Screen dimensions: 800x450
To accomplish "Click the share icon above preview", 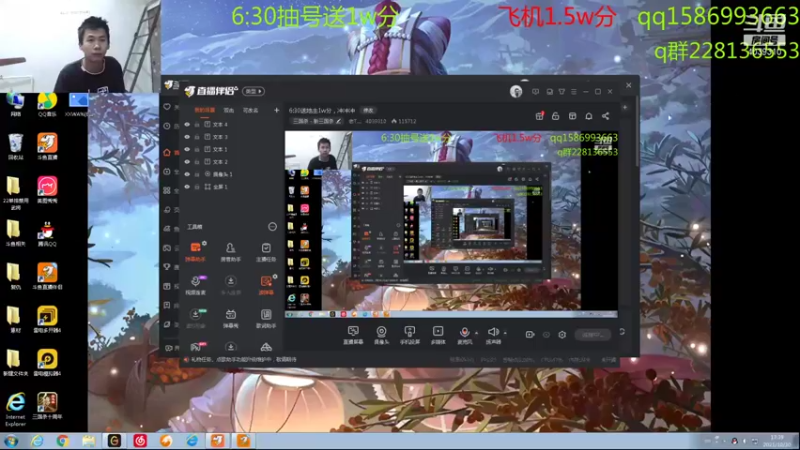I will pyautogui.click(x=606, y=116).
